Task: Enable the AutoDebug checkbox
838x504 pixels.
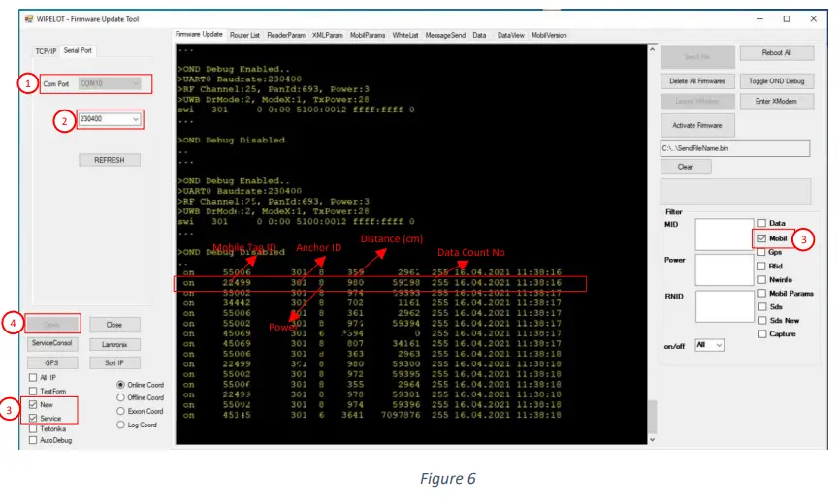Action: pos(33,440)
